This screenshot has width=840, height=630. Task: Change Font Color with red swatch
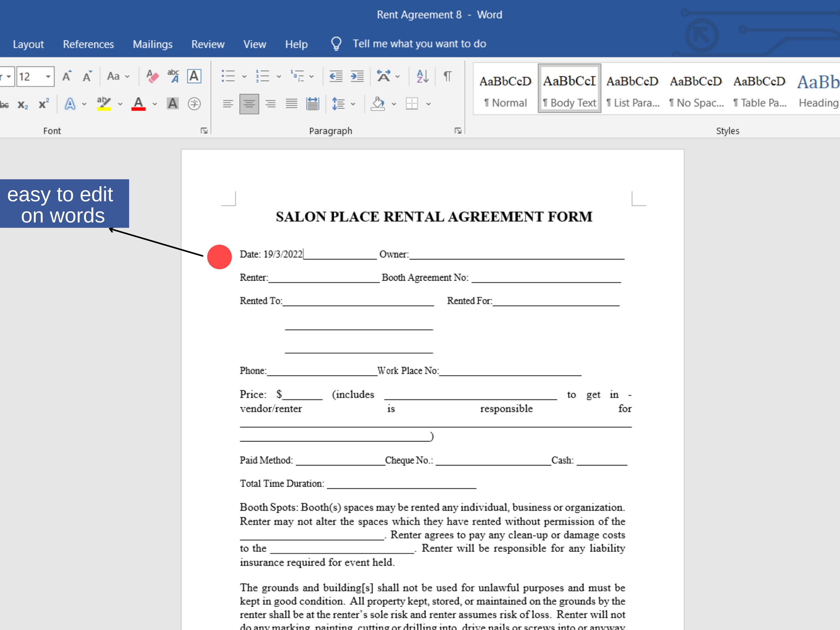139,103
